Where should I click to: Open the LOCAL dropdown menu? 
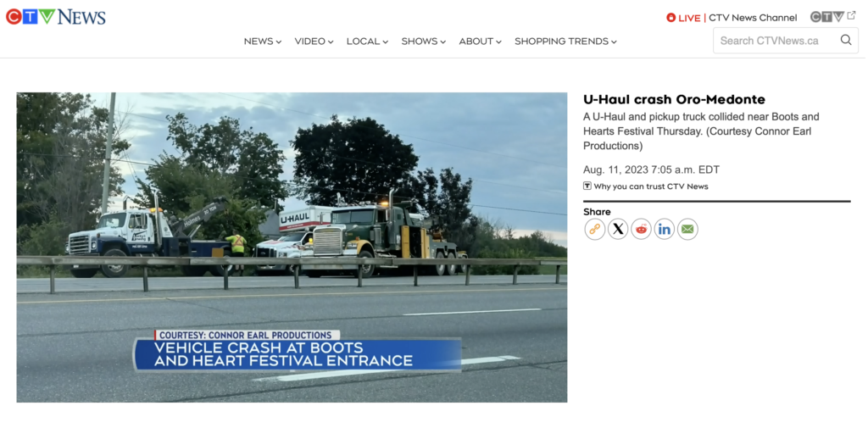368,42
